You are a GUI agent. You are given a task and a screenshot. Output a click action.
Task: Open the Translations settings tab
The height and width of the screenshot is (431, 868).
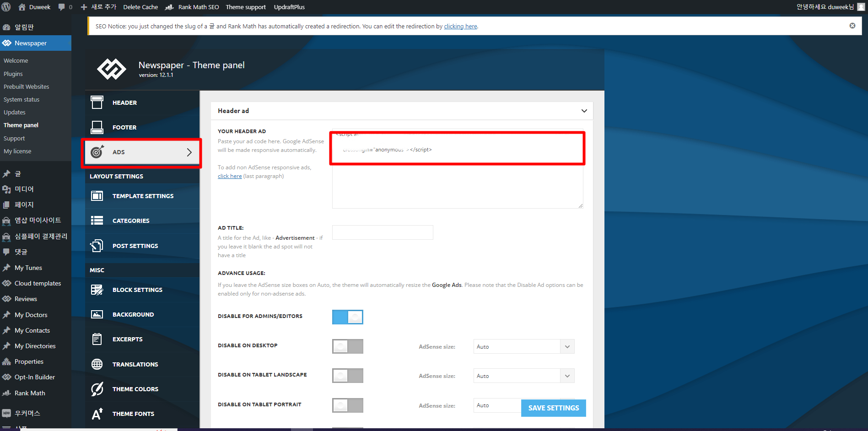coord(142,364)
